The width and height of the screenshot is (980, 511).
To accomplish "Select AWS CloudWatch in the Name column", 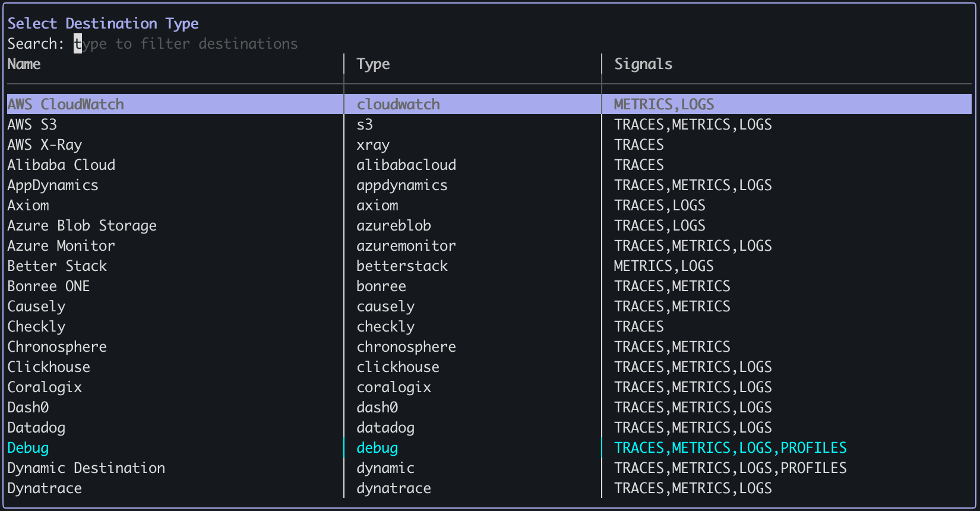I will click(66, 105).
